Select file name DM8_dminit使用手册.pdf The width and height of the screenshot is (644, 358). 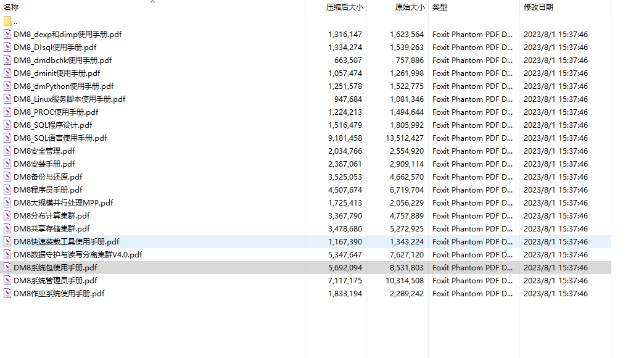point(57,73)
